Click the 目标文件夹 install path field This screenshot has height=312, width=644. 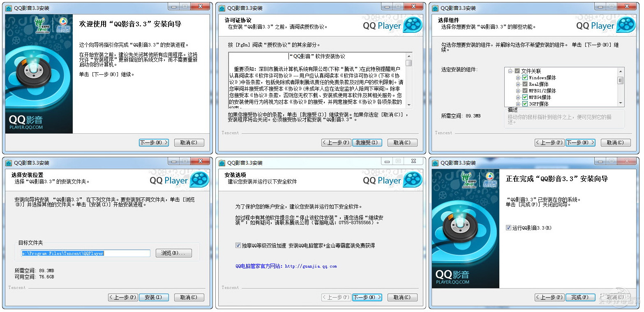click(x=86, y=253)
